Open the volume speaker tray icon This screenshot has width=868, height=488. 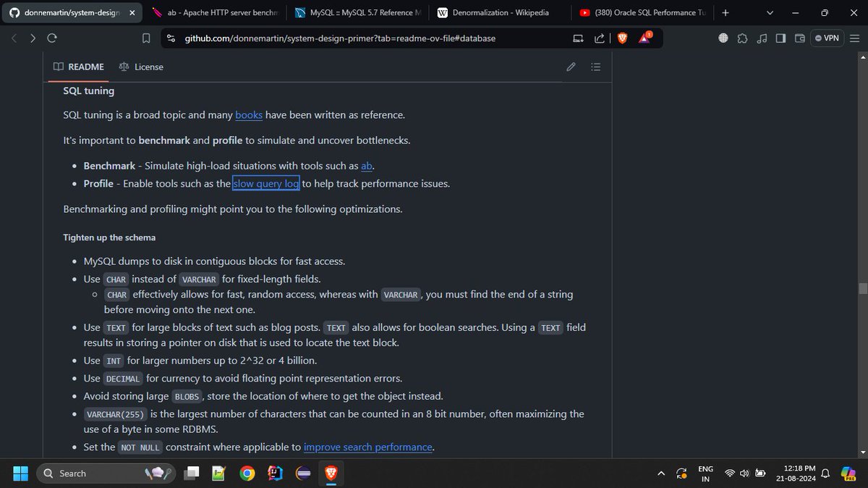pos(744,474)
